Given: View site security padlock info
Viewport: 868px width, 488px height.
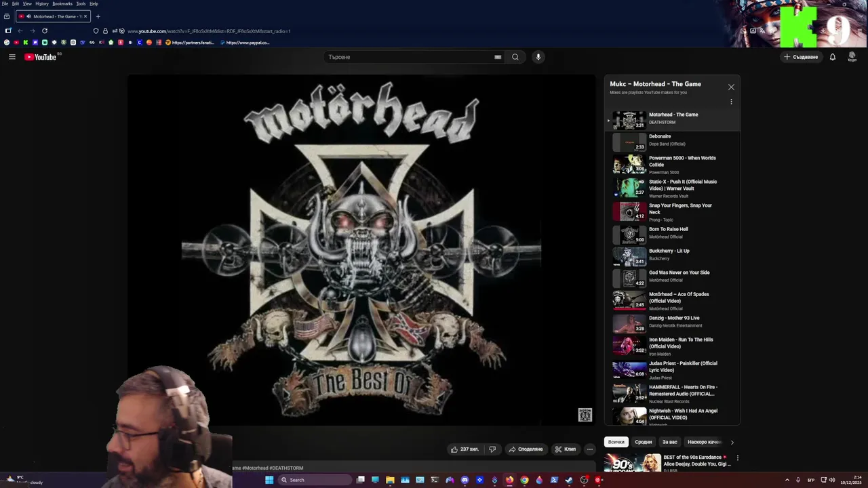Looking at the screenshot, I should click(x=105, y=30).
